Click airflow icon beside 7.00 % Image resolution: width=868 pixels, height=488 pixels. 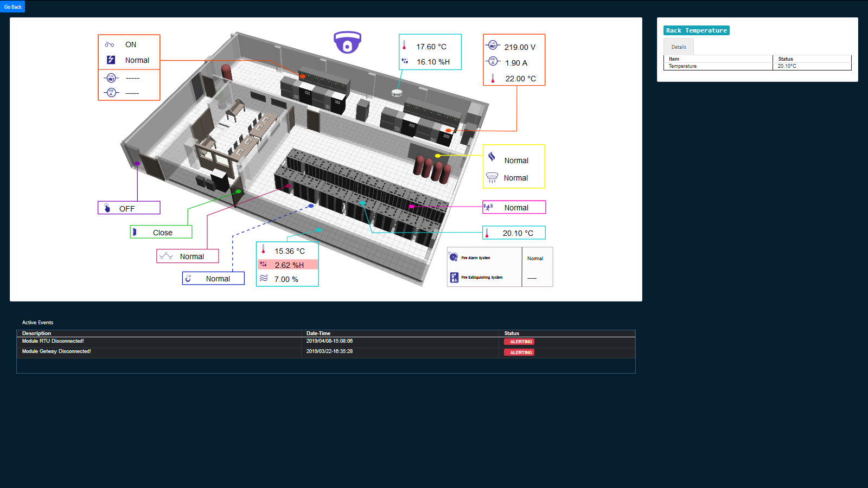pyautogui.click(x=264, y=278)
